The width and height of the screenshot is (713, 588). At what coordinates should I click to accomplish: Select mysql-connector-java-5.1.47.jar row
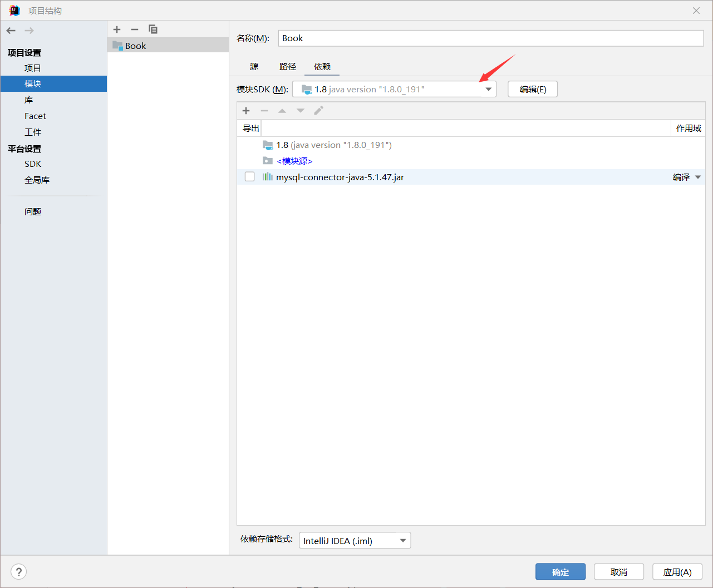tap(471, 177)
